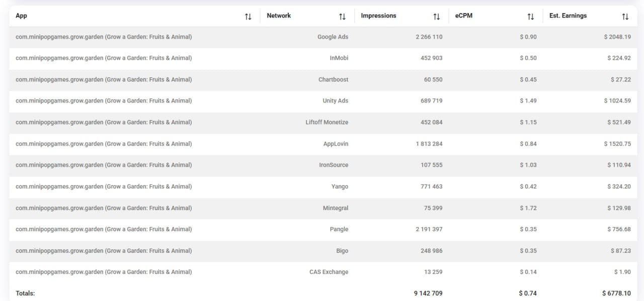Image resolution: width=644 pixels, height=301 pixels.
Task: Click the Impressions header text
Action: (378, 16)
